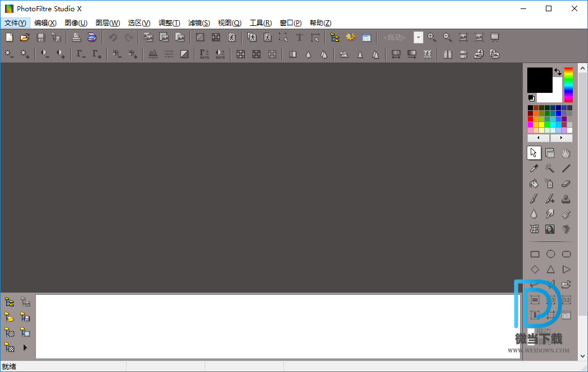The height and width of the screenshot is (372, 588).
Task: Select the Clone stamp tool
Action: 566,199
